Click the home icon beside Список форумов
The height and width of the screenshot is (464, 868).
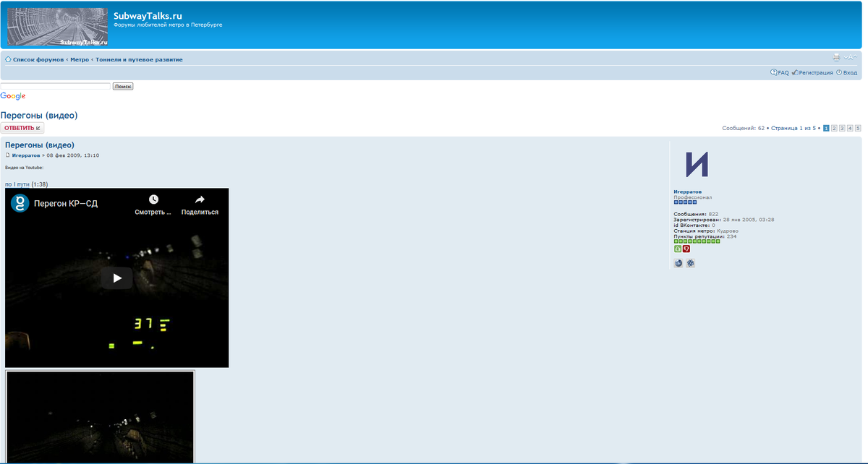[8, 59]
